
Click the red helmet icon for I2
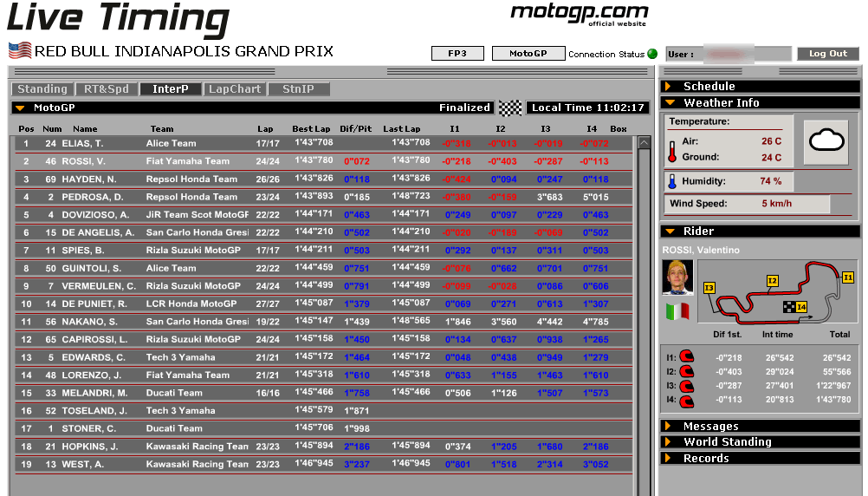tap(686, 371)
